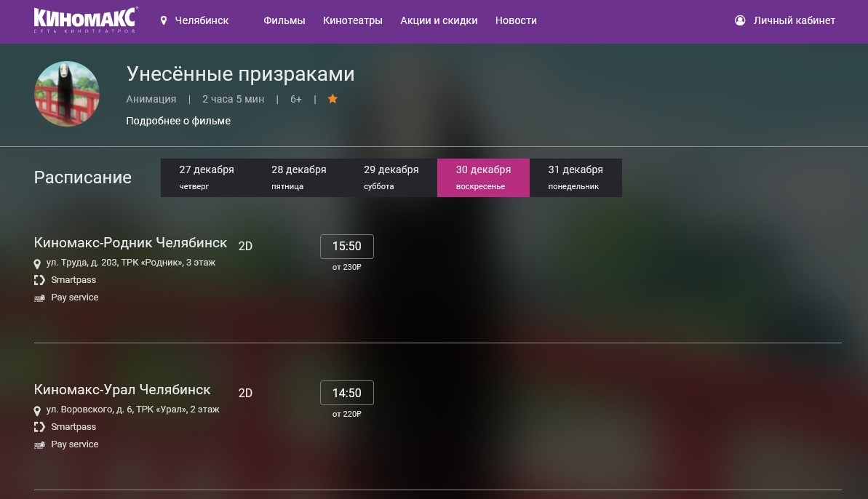Image resolution: width=868 pixels, height=499 pixels.
Task: Click the Smartpass icon under Киномакс-Урал
Action: point(39,427)
